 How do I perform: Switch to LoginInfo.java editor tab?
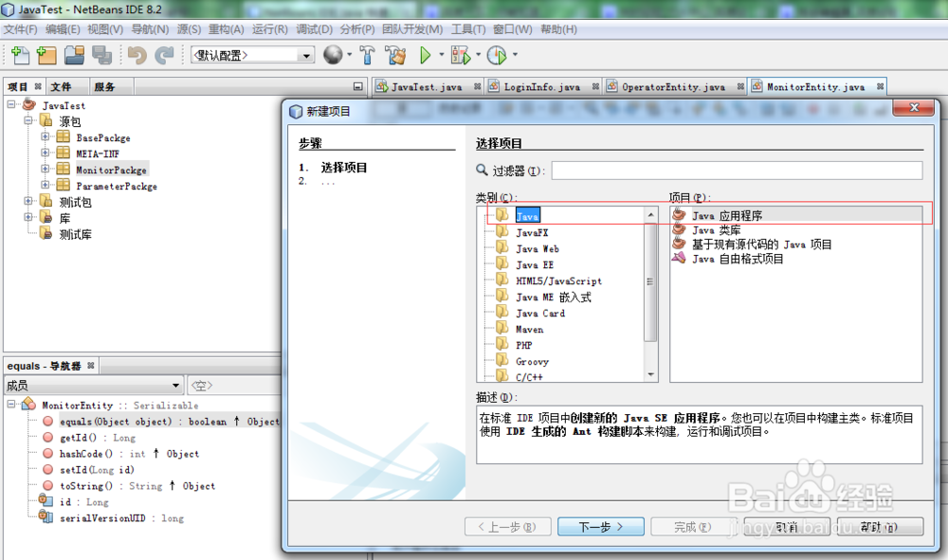541,87
